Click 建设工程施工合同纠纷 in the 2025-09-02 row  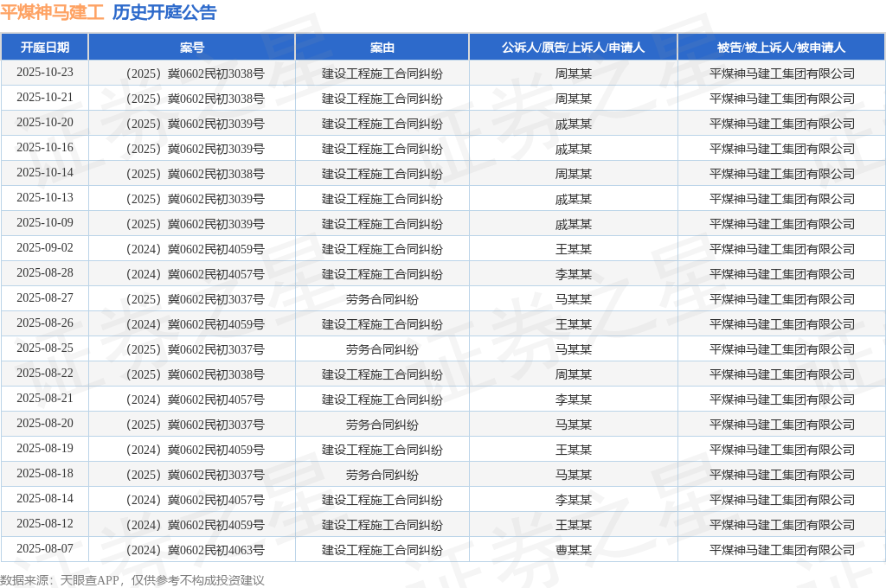coord(382,249)
